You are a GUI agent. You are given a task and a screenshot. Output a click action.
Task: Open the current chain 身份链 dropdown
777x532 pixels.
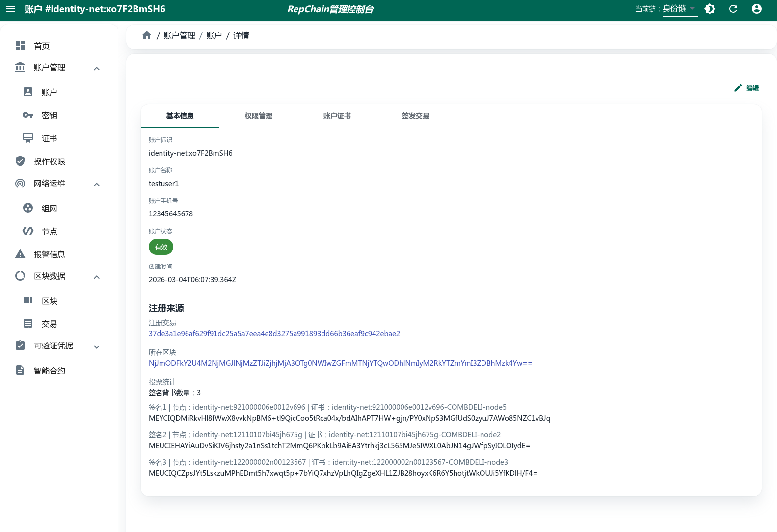680,9
